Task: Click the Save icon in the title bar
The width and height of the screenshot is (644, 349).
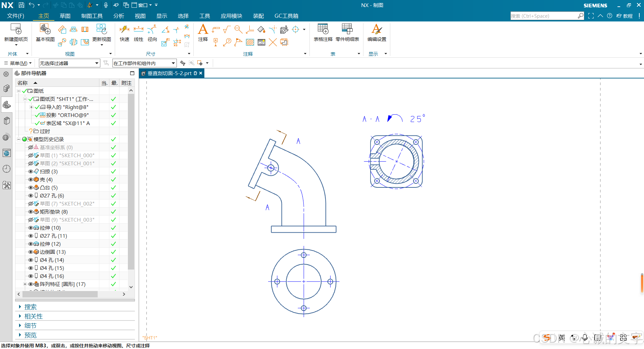Action: [x=21, y=5]
